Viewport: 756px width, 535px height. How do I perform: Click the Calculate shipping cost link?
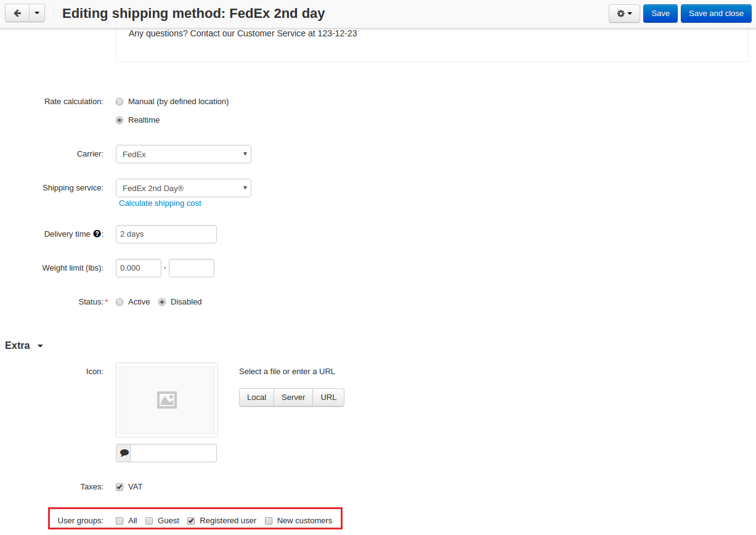pyautogui.click(x=160, y=203)
